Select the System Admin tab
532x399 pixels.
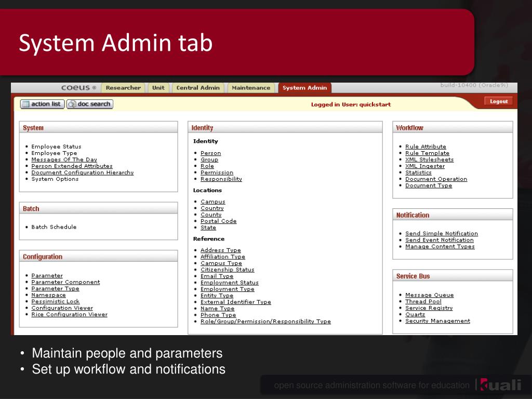pyautogui.click(x=304, y=87)
